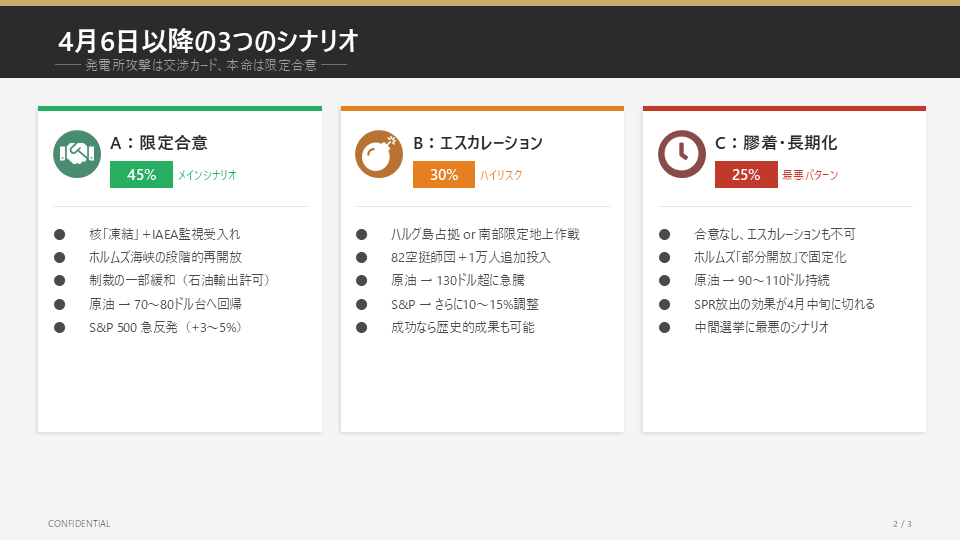This screenshot has height=540, width=960.
Task: Click the clock icon in scenario C
Action: click(x=681, y=155)
